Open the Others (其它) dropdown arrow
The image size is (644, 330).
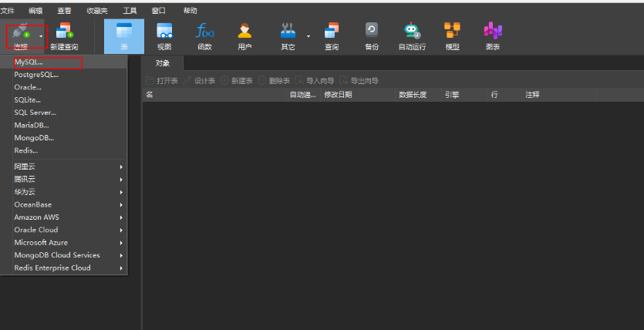pyautogui.click(x=308, y=36)
